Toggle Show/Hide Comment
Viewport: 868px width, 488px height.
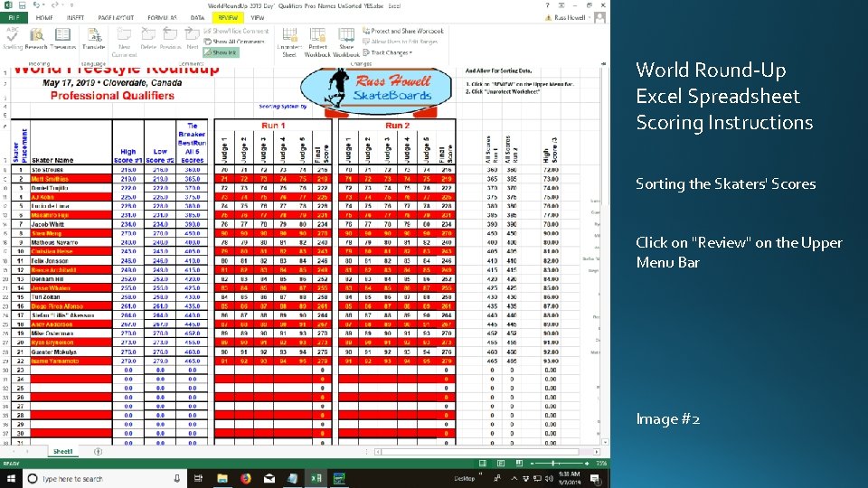click(236, 31)
